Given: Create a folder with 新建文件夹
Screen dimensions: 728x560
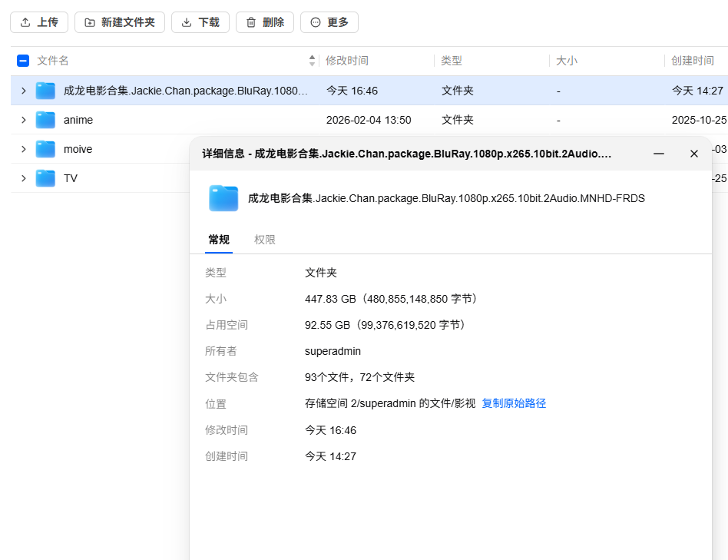Looking at the screenshot, I should click(119, 22).
